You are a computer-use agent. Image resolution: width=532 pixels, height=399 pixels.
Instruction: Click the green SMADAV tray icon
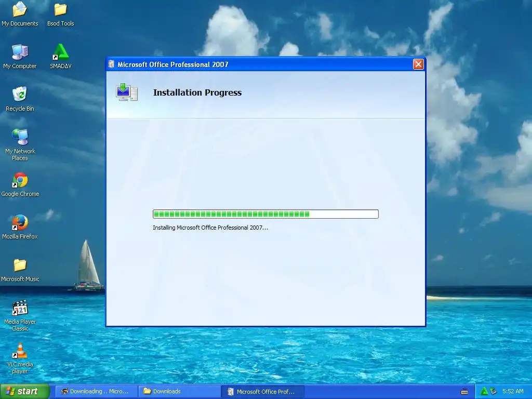(484, 391)
